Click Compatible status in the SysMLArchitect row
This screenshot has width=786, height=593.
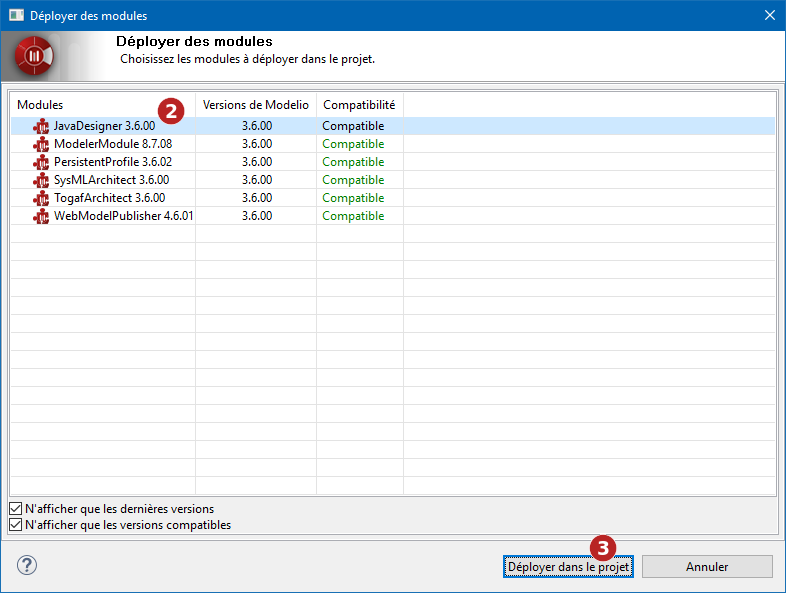click(353, 180)
